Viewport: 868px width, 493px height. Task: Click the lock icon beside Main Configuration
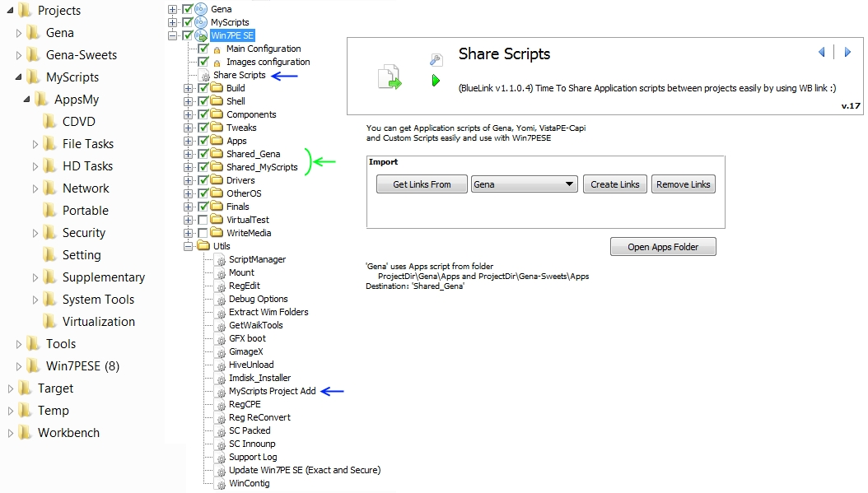217,49
